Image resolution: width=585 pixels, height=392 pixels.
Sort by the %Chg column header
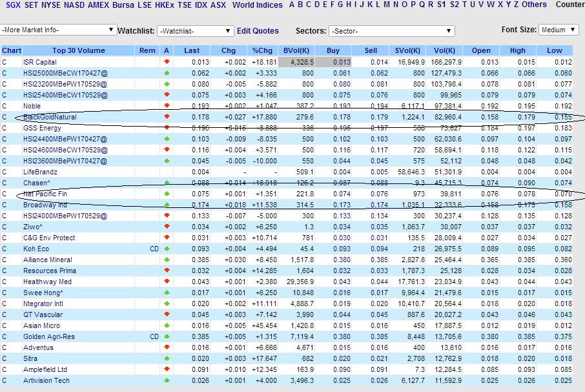click(262, 50)
